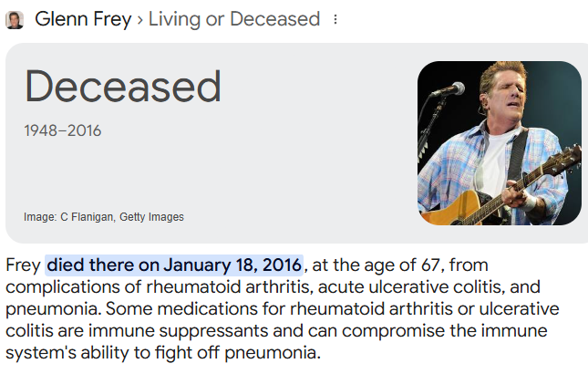The image size is (588, 374).
Task: Click the acoustic guitar in the photo
Action: 474,201
